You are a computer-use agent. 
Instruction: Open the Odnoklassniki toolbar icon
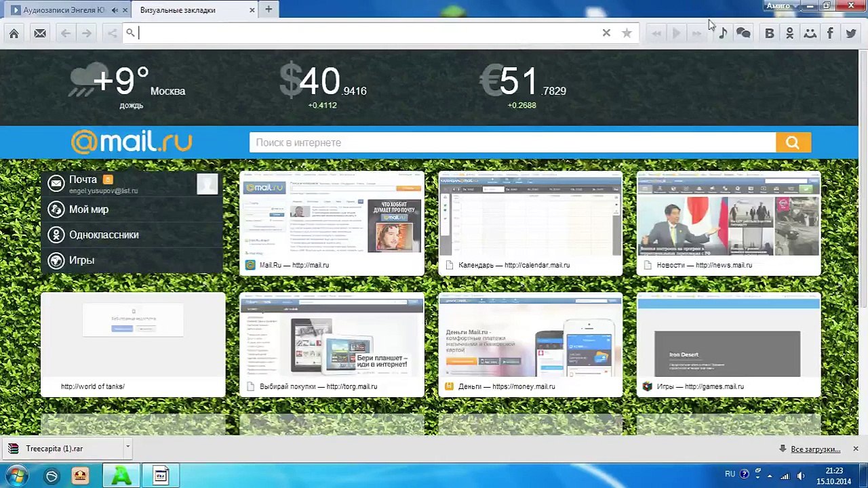pyautogui.click(x=789, y=33)
